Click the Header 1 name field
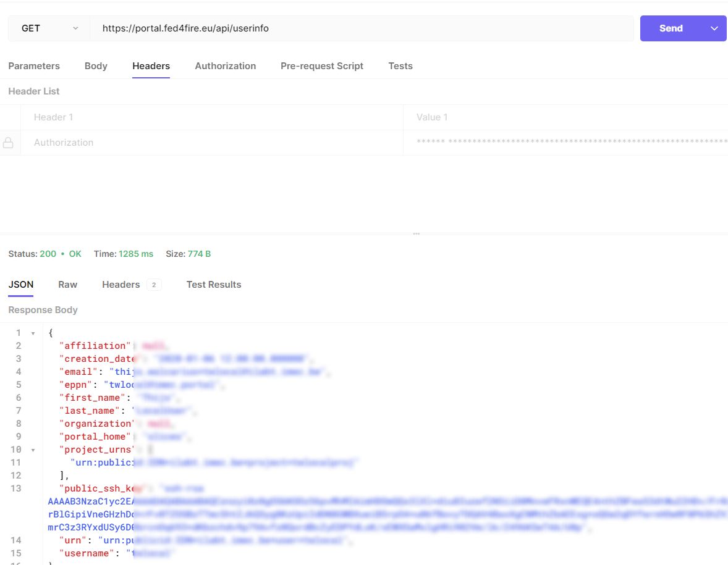This screenshot has height=565, width=728. click(x=212, y=117)
